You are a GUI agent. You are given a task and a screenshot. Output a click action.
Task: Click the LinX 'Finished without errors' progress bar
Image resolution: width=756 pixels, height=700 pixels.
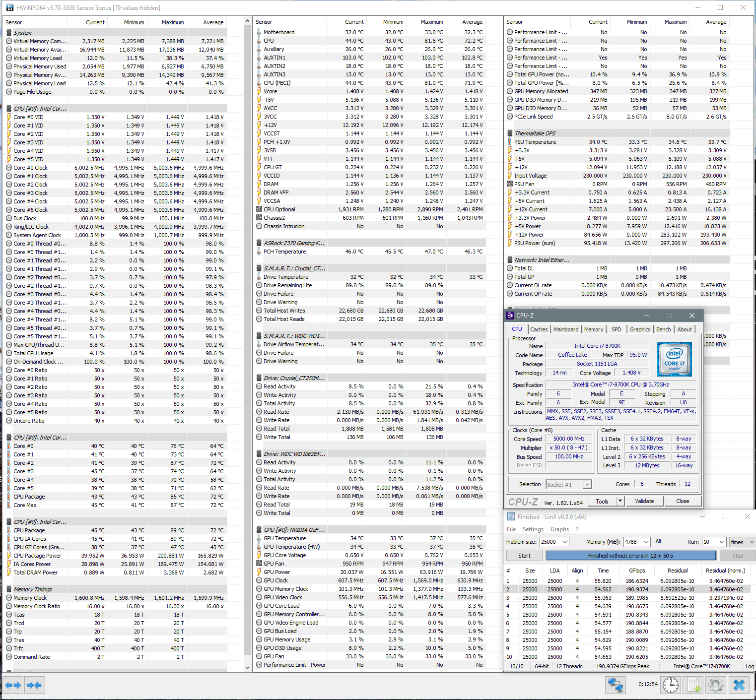pos(630,556)
